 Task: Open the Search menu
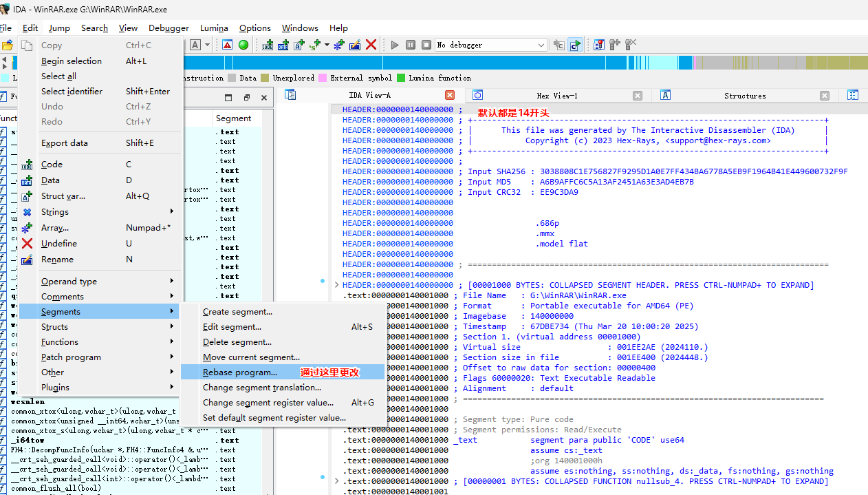point(94,28)
